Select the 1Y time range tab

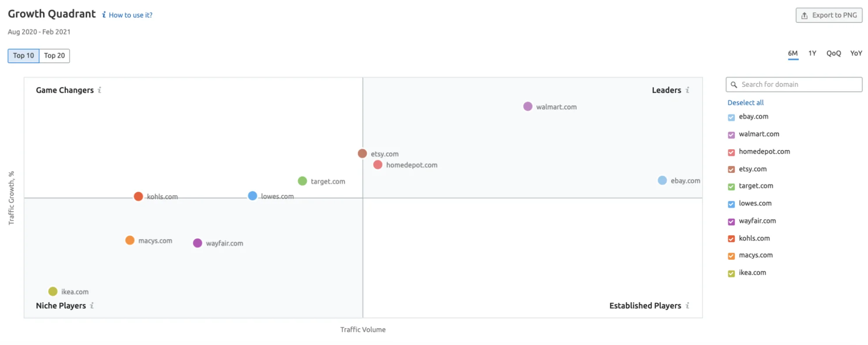click(x=812, y=54)
